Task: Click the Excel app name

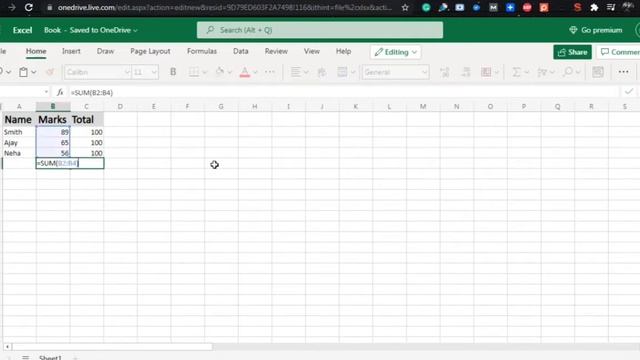Action: pyautogui.click(x=22, y=30)
